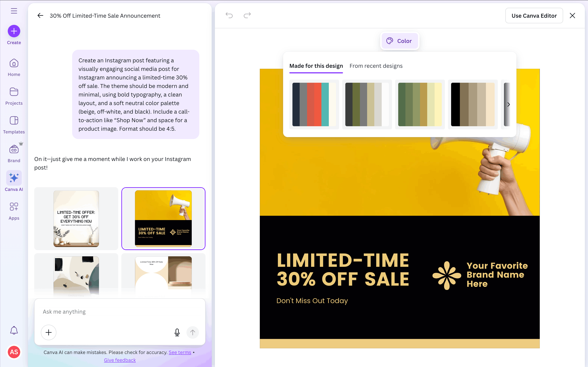
Task: Open the Give feedback link
Action: pyautogui.click(x=120, y=360)
